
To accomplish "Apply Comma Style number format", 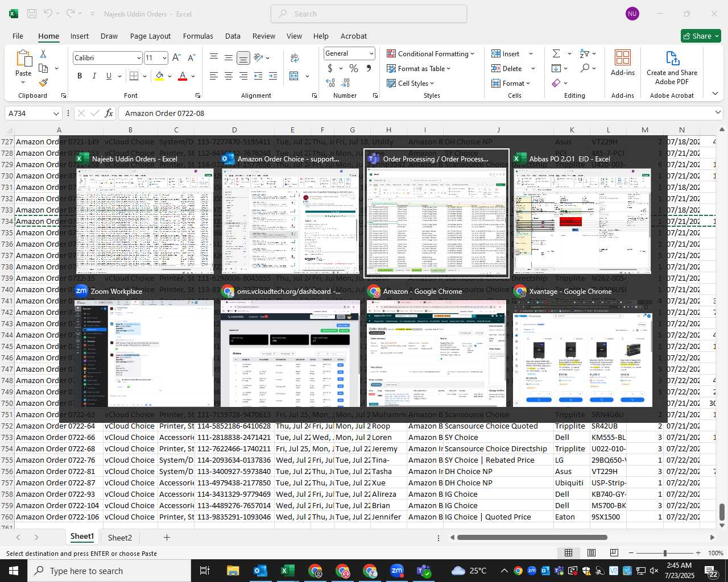I will pyautogui.click(x=369, y=68).
